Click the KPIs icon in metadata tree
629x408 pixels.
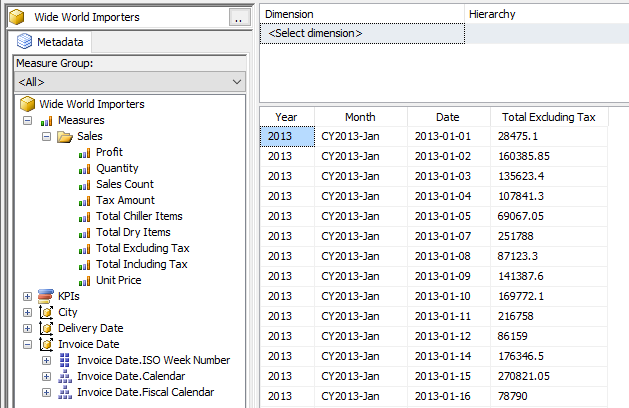pos(46,296)
